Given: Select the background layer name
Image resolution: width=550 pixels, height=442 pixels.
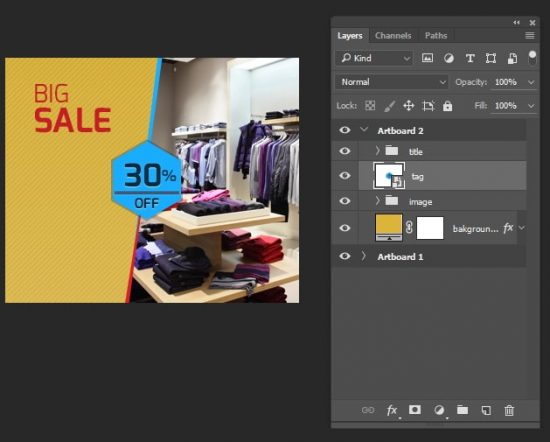Looking at the screenshot, I should [x=475, y=229].
